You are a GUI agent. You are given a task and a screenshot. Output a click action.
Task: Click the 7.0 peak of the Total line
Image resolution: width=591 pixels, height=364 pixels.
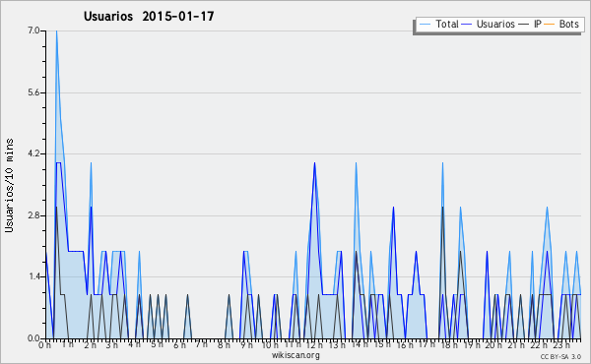point(56,31)
